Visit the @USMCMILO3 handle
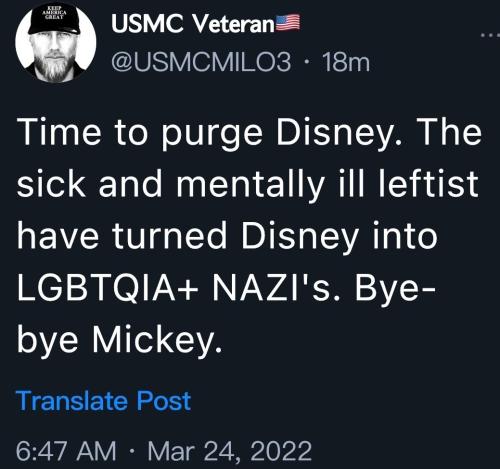The width and height of the screenshot is (500, 469). tap(201, 62)
